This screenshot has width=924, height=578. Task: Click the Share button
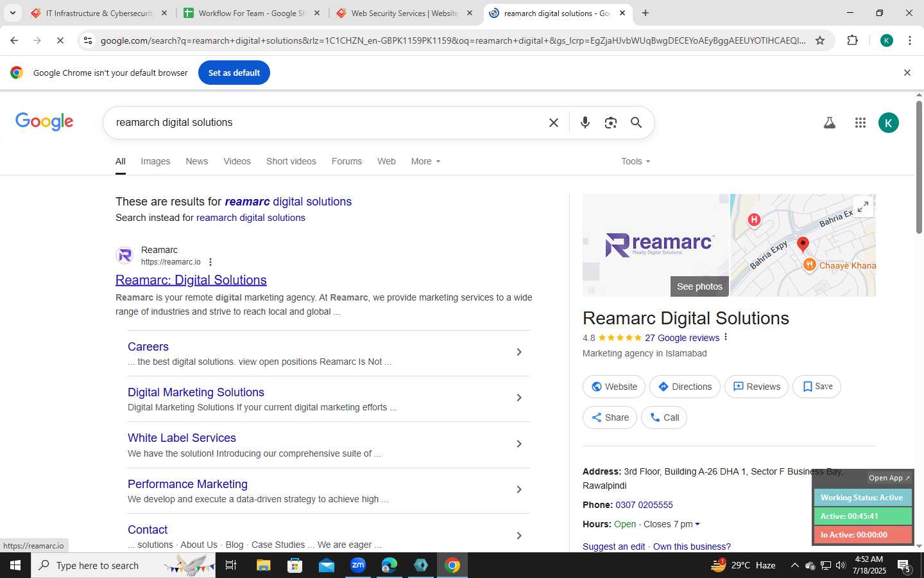coord(610,417)
